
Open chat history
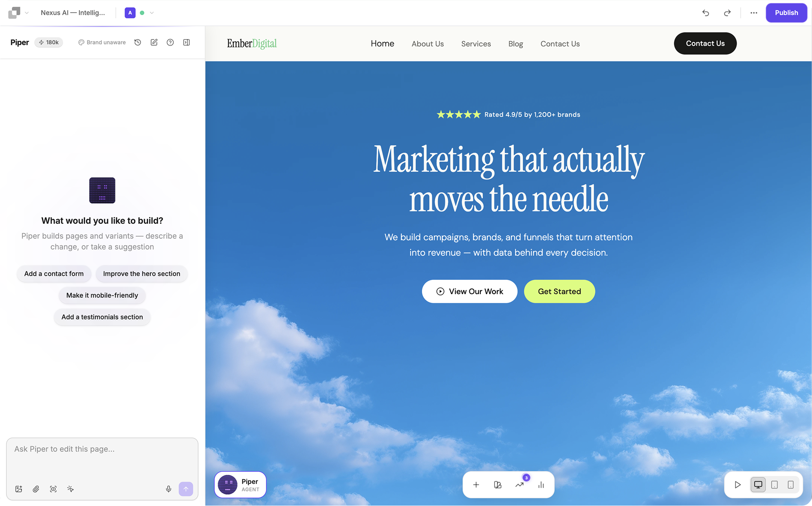(x=138, y=42)
